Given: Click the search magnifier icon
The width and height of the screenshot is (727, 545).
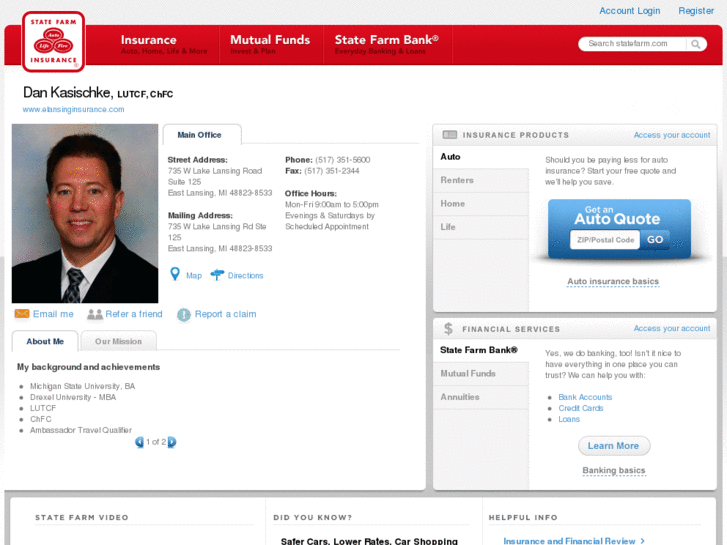Looking at the screenshot, I should (x=695, y=44).
